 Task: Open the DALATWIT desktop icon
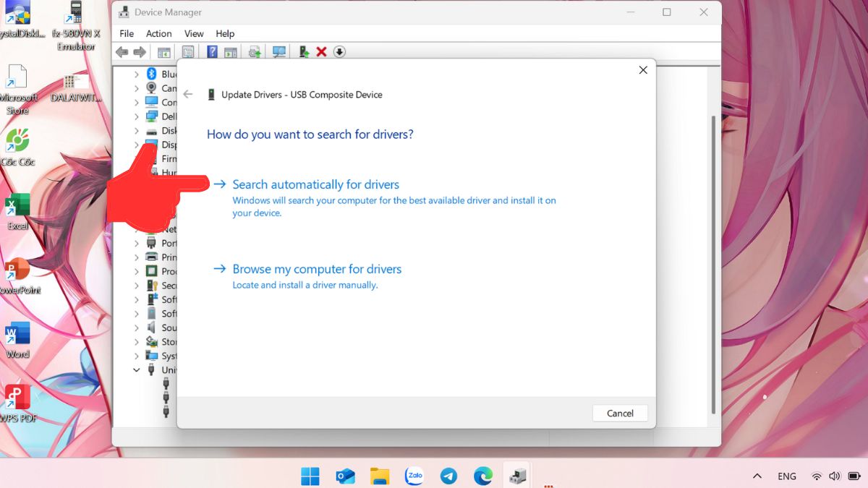click(x=76, y=88)
